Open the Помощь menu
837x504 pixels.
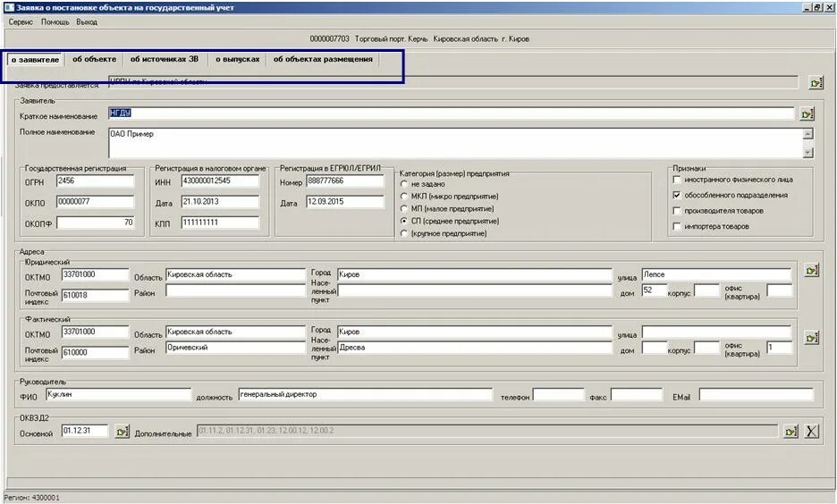click(55, 22)
